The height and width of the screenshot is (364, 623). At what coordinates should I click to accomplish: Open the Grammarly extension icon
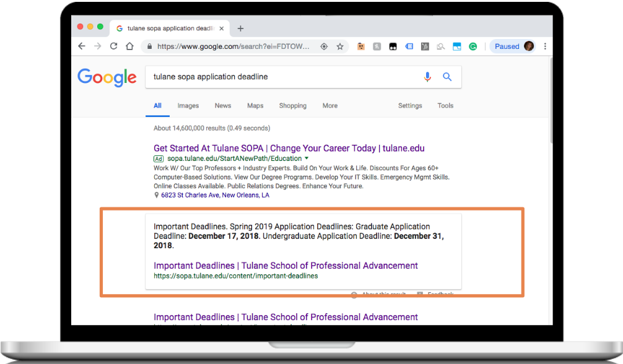point(473,46)
